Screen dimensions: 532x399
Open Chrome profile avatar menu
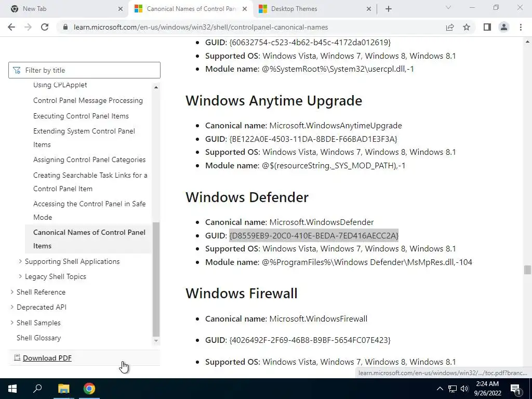[x=504, y=27]
